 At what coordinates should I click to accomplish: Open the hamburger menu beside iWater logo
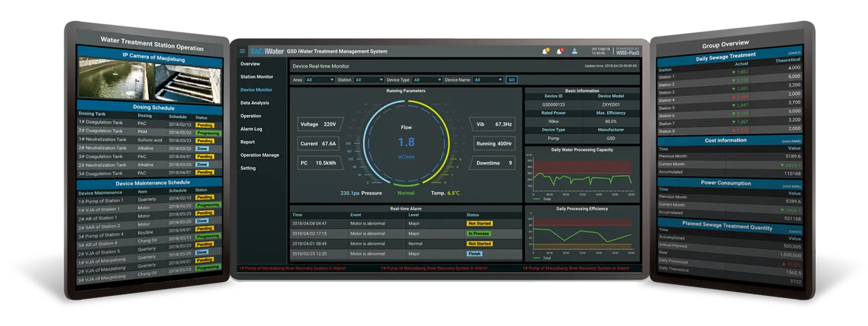point(242,51)
